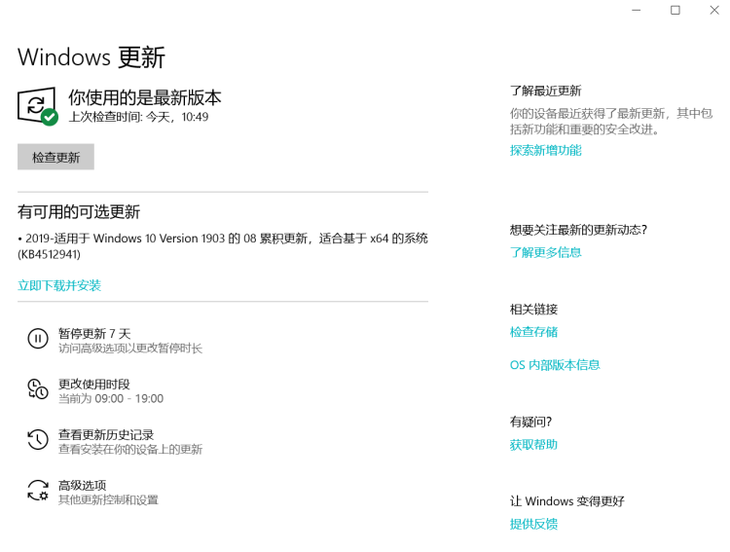The image size is (730, 552).
Task: Click the Windows 更新 page title
Action: (x=91, y=57)
